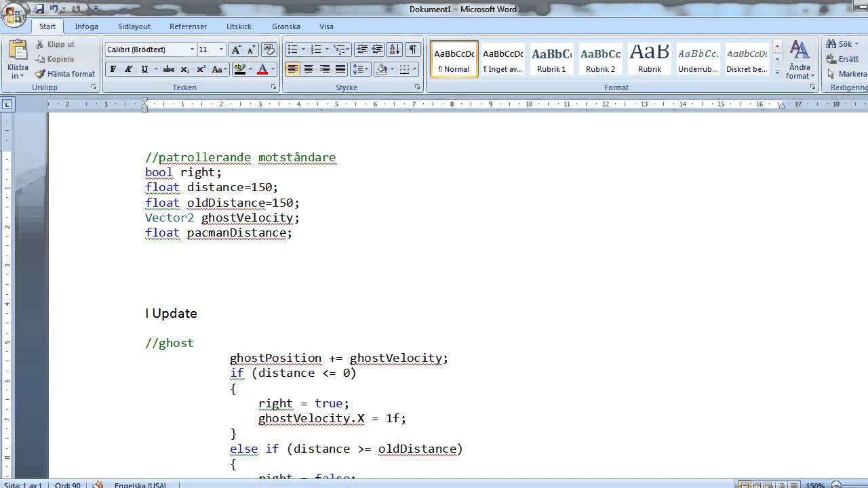Viewport: 868px width, 488px height.
Task: Open the change case Aa menu
Action: click(x=219, y=69)
